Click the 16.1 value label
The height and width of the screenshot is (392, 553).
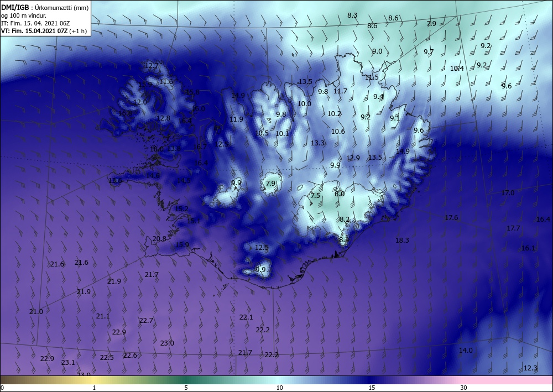(x=528, y=248)
